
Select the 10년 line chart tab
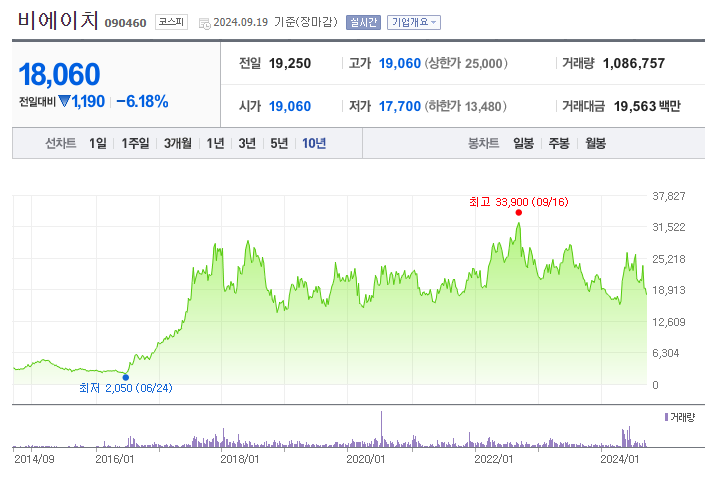coord(314,143)
